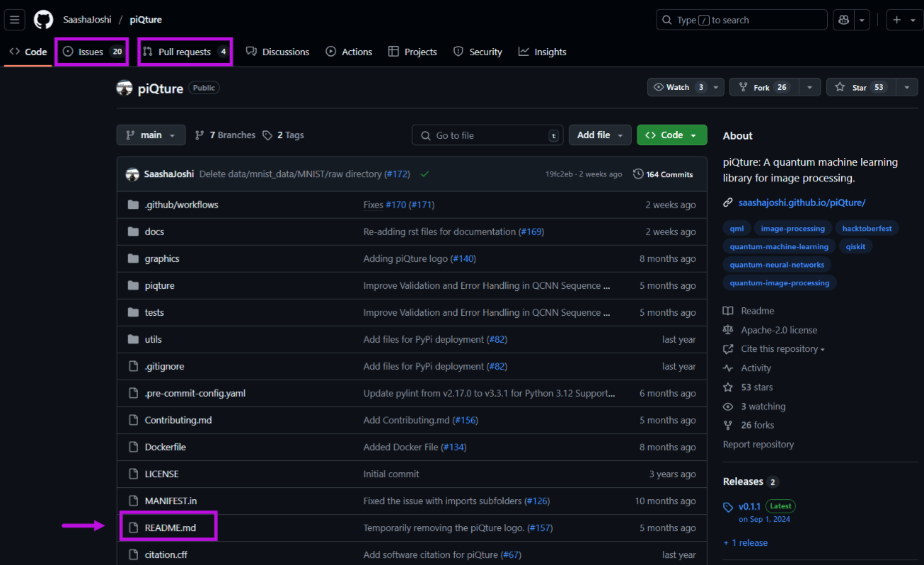Watch the repository for notifications
This screenshot has width=924, height=565.
pyautogui.click(x=678, y=87)
